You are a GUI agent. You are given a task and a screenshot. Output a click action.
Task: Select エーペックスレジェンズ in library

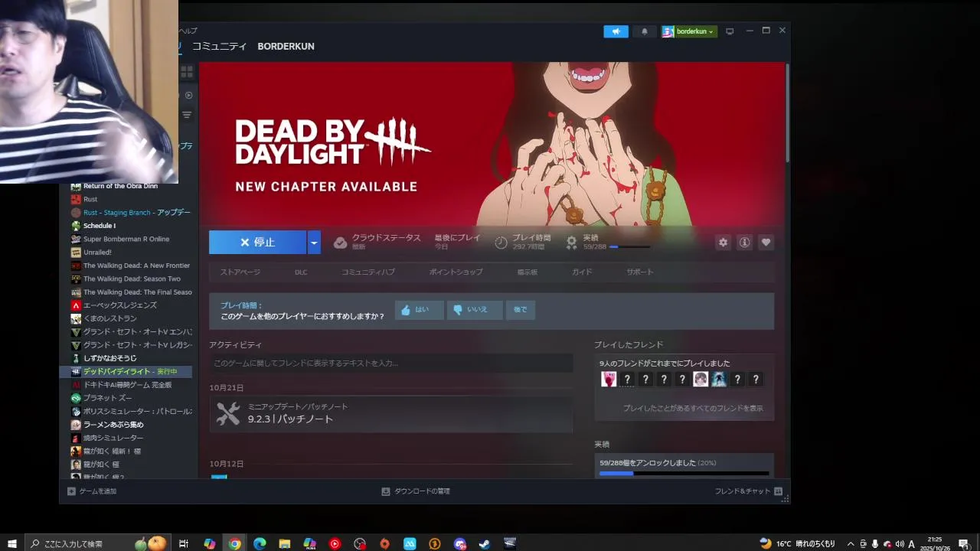click(x=120, y=305)
